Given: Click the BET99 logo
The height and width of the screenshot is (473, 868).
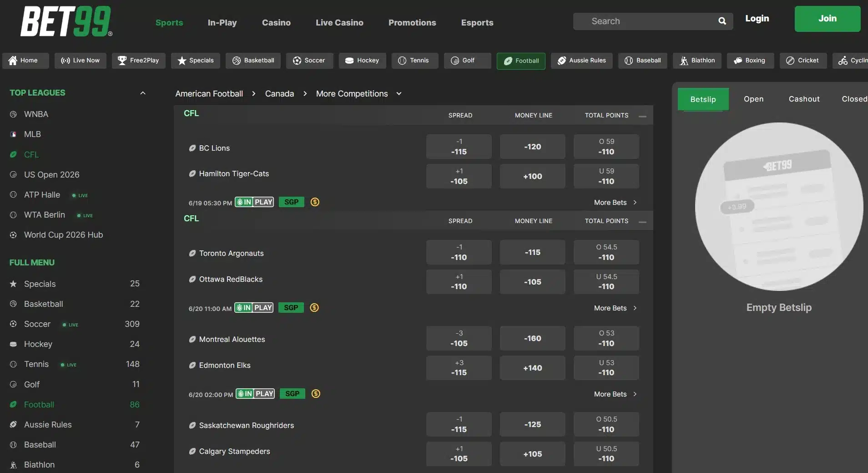Looking at the screenshot, I should coord(66,21).
